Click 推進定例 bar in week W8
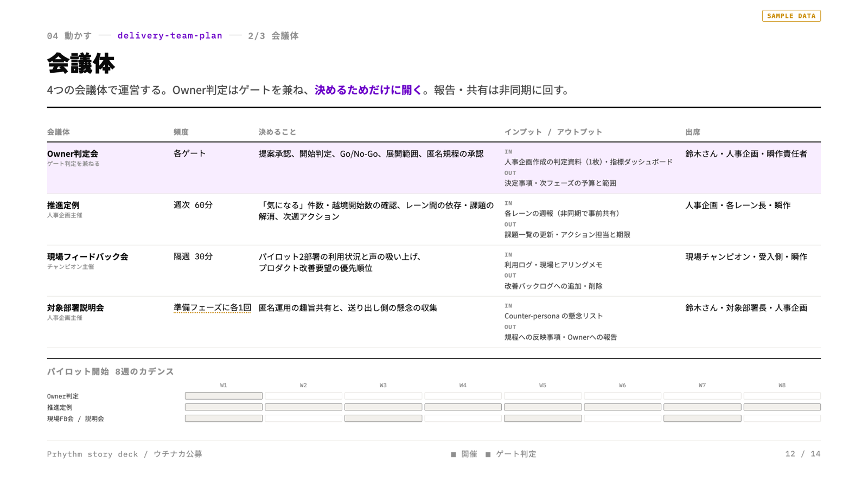This screenshot has width=868, height=488. click(x=782, y=407)
